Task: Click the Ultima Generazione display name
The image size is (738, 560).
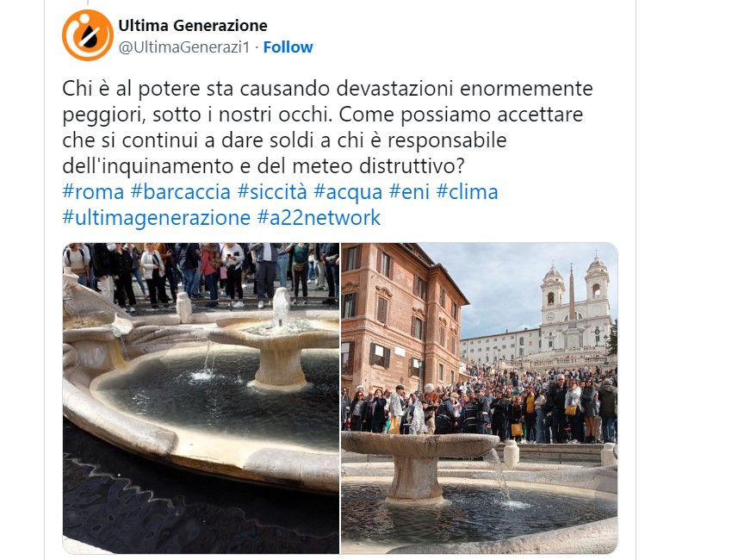Action: point(193,26)
